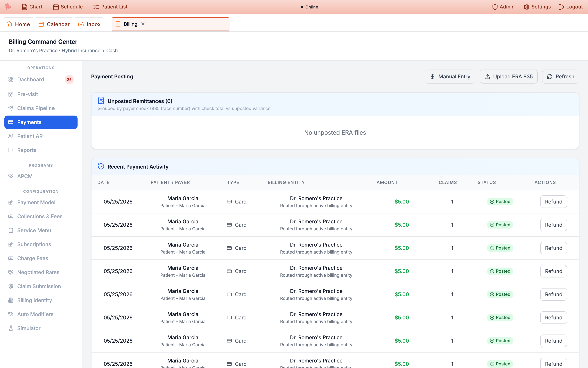Click the $5.00 amount in second row
The image size is (588, 368).
[x=402, y=225]
